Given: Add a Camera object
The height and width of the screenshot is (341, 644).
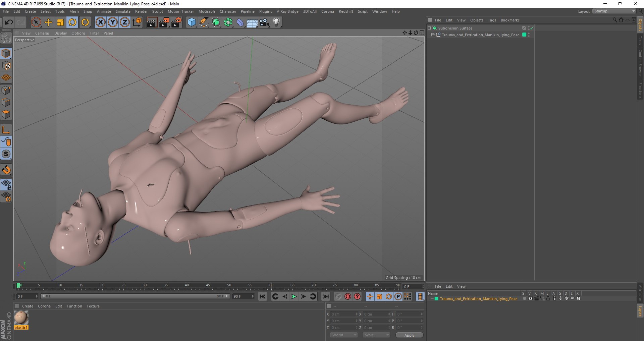Looking at the screenshot, I should point(264,22).
